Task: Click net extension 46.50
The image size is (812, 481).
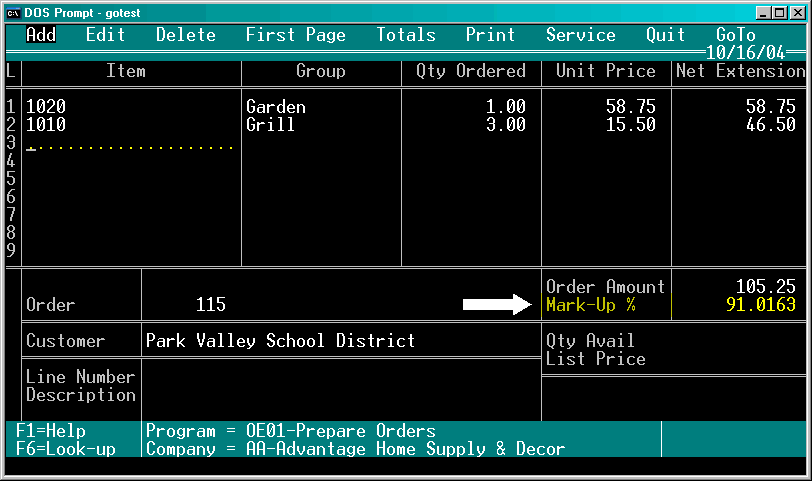Action: point(770,124)
